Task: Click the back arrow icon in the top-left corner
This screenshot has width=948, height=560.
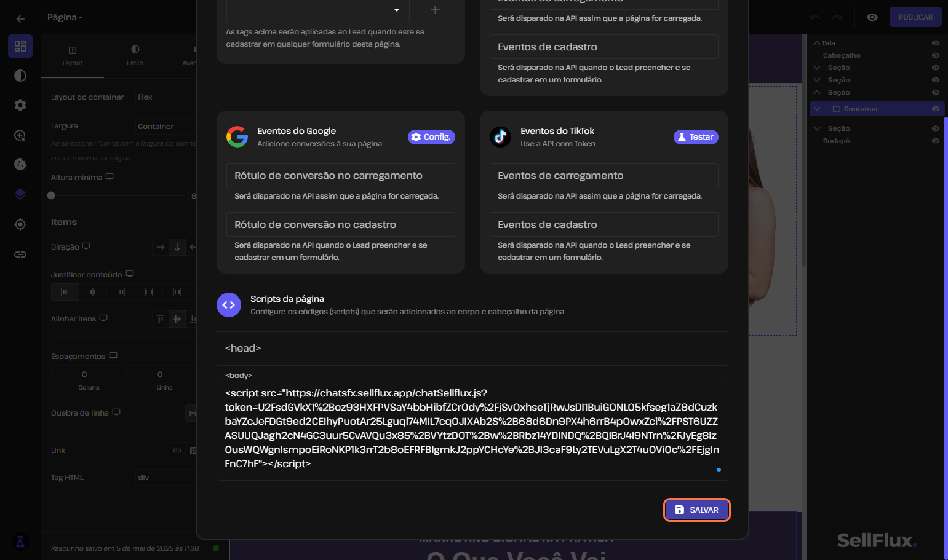Action: point(20,18)
